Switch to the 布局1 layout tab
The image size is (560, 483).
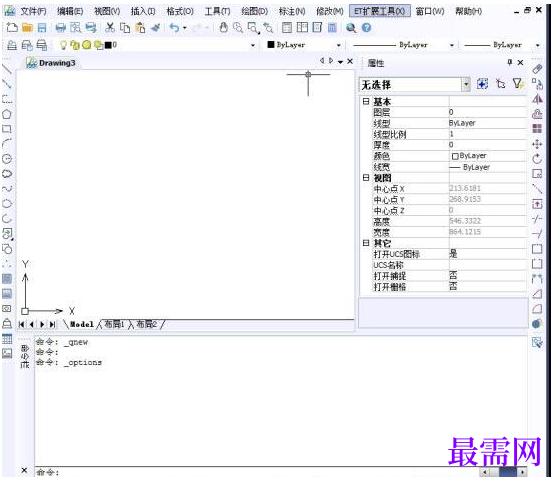pos(114,324)
